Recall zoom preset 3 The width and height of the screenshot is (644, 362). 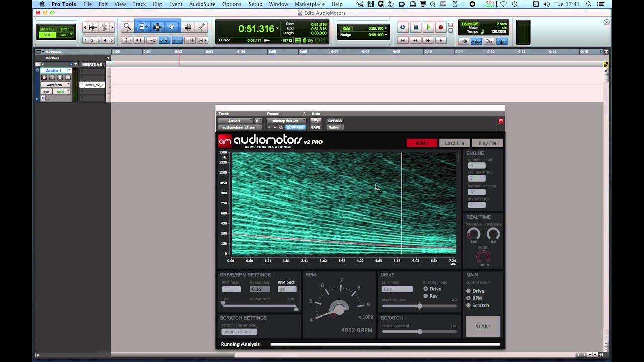tap(98, 40)
